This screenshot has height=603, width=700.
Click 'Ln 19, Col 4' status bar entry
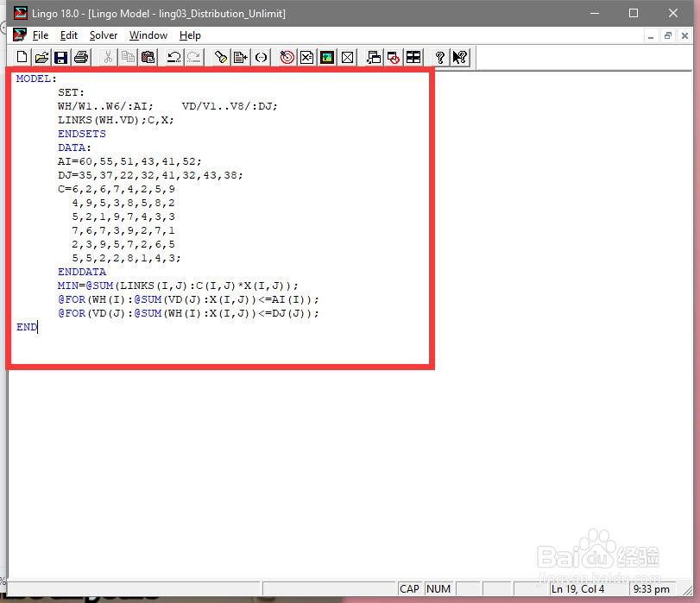[578, 588]
